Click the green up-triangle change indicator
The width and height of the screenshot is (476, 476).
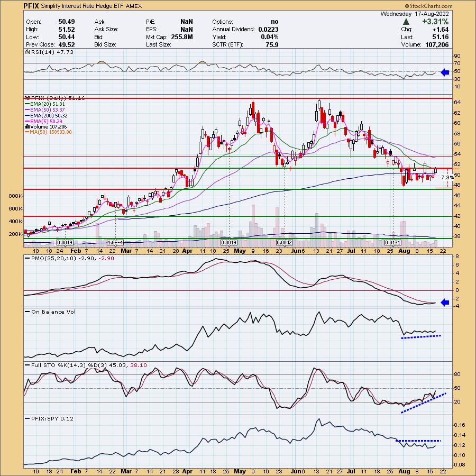(x=406, y=22)
